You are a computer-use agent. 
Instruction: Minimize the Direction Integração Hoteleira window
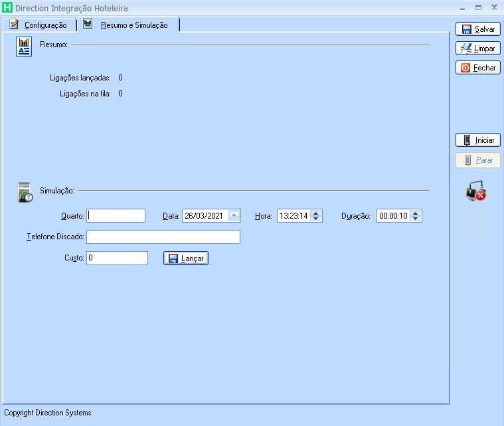463,8
